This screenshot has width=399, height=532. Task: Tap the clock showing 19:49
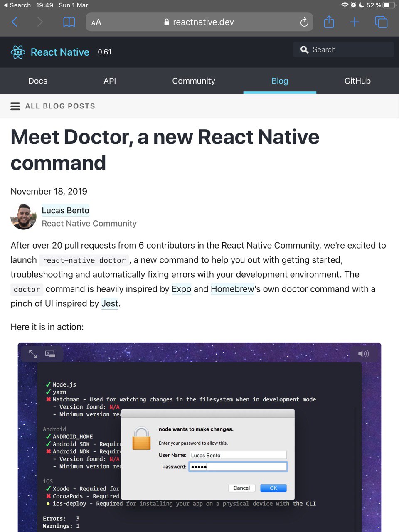44,5
